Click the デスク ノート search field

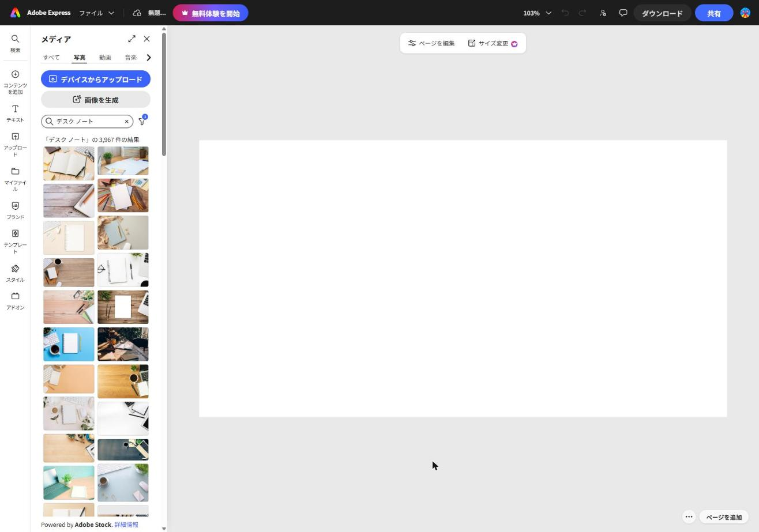tap(87, 121)
